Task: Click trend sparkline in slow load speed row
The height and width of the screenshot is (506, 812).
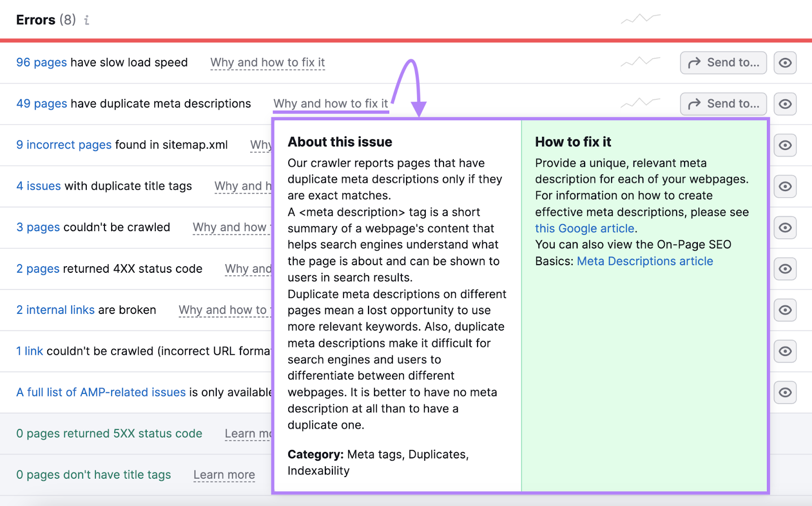Action: tap(640, 62)
